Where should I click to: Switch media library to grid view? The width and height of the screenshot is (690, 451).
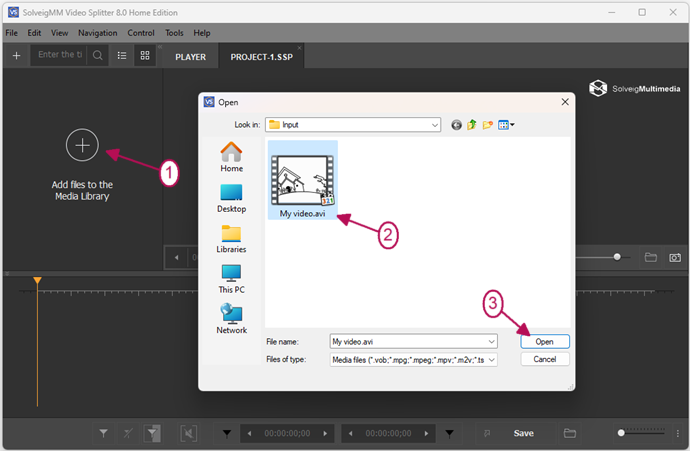(x=145, y=55)
